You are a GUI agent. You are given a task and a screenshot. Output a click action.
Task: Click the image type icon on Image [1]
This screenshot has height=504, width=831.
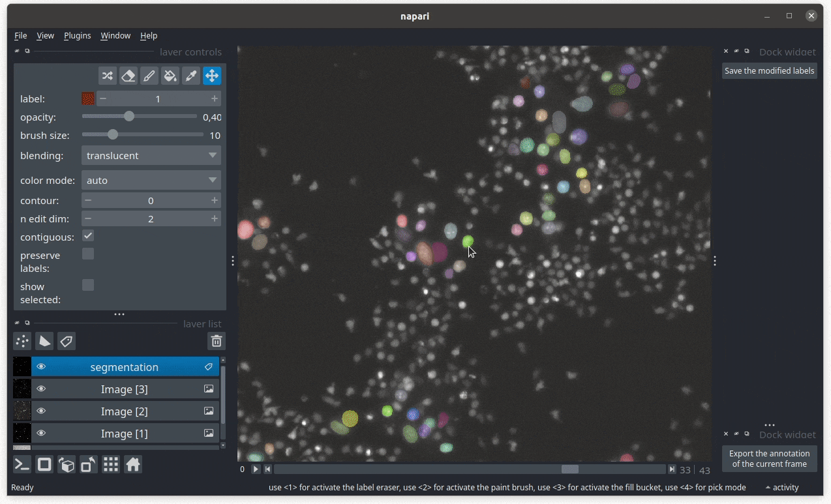click(x=209, y=434)
